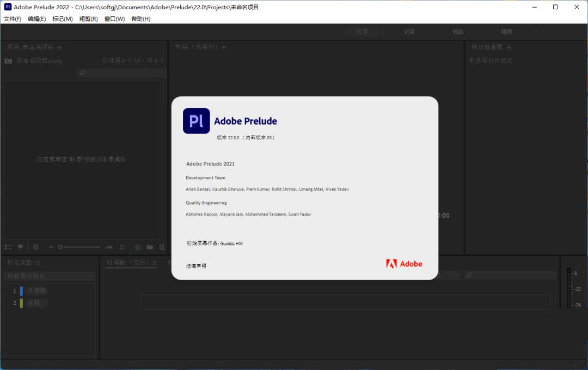This screenshot has width=588, height=370.
Task: Click the 已选择 0 个项 status text
Action: point(133,60)
